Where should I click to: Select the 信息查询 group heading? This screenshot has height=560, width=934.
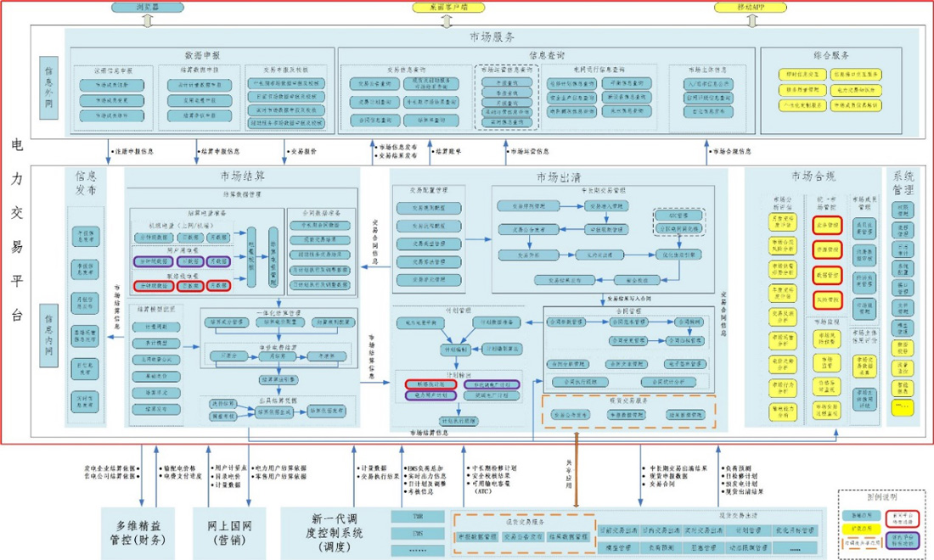coord(546,55)
